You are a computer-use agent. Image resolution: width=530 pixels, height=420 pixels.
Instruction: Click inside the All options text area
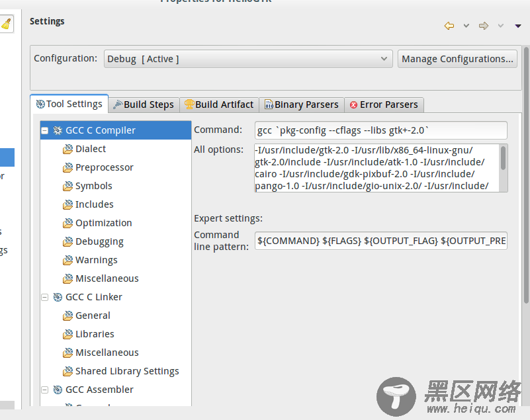[376, 168]
